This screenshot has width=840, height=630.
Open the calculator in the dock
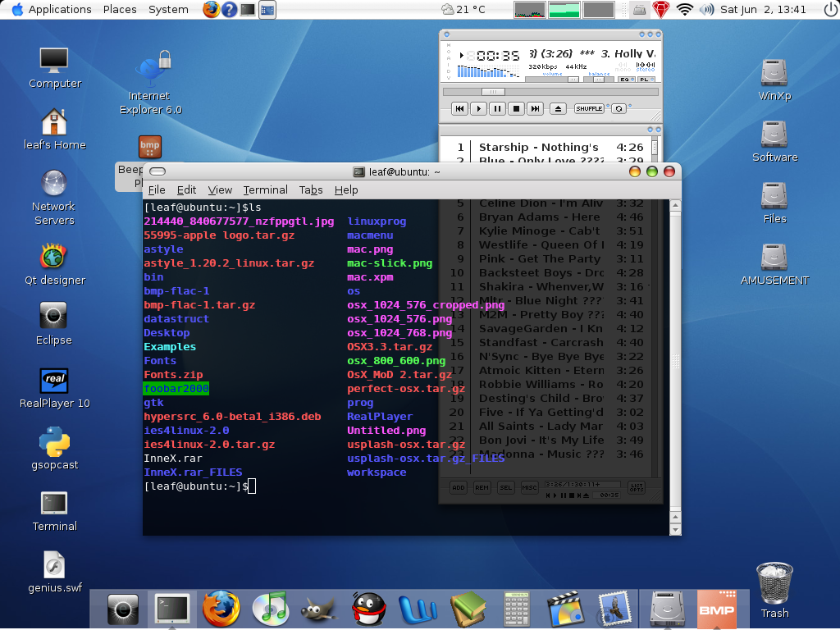517,609
